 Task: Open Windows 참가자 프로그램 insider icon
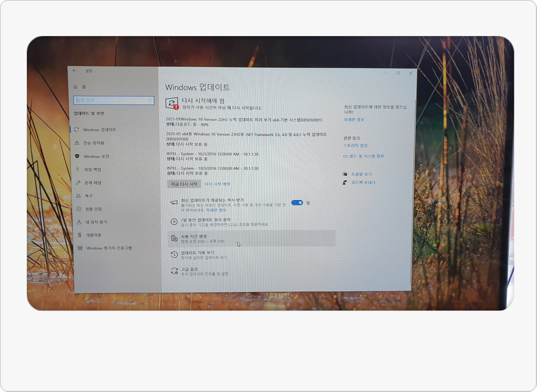click(x=80, y=248)
